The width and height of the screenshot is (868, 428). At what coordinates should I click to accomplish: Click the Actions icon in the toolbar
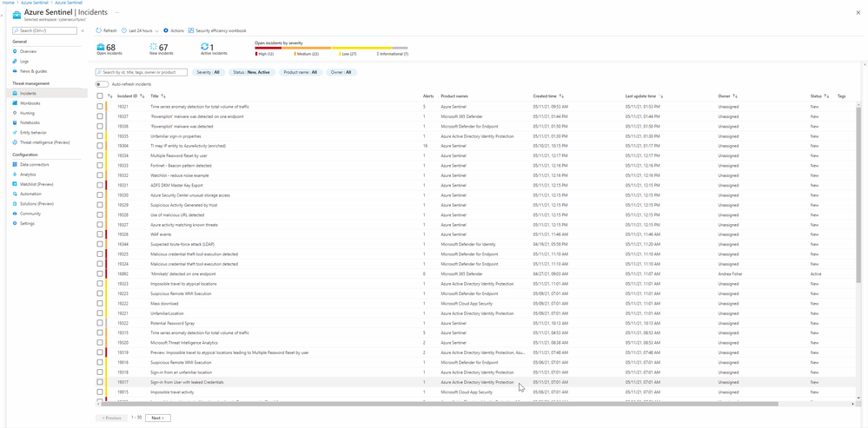pyautogui.click(x=166, y=31)
